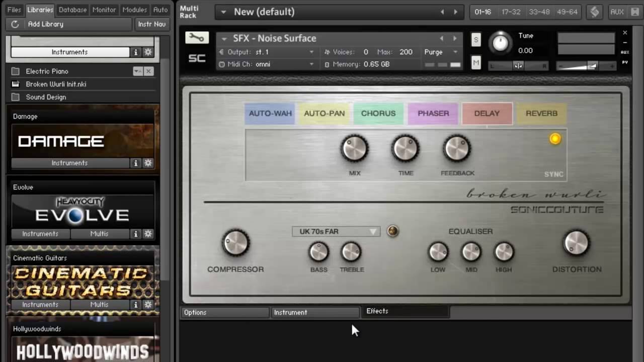Click the Instr Nav button
Image resolution: width=644 pixels, height=362 pixels.
click(x=152, y=24)
